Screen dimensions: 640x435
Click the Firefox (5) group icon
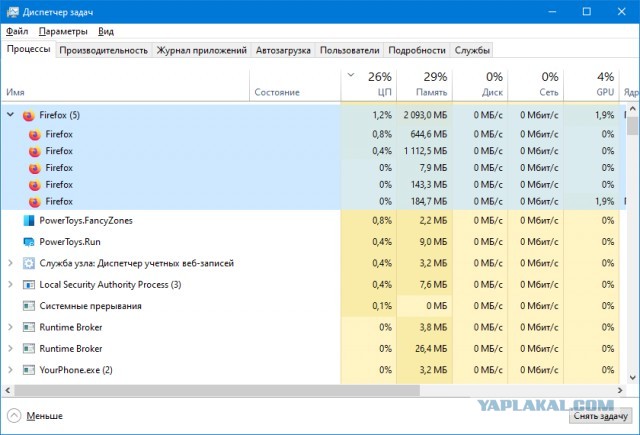point(29,115)
